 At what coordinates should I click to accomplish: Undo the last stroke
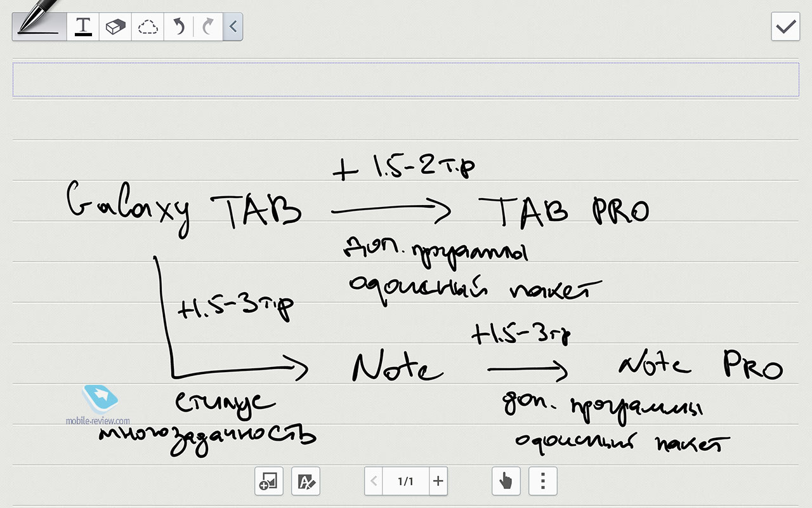point(180,27)
